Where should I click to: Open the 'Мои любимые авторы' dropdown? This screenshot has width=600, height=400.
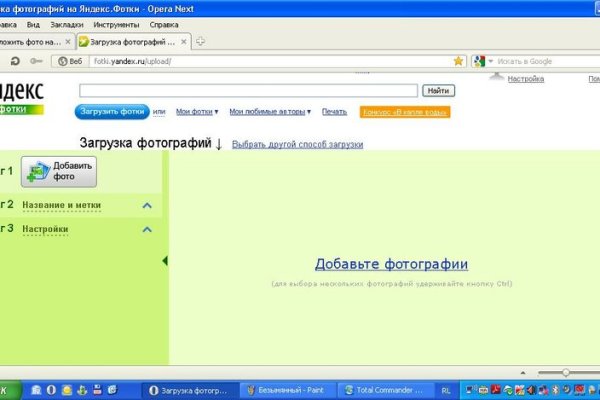pyautogui.click(x=270, y=112)
